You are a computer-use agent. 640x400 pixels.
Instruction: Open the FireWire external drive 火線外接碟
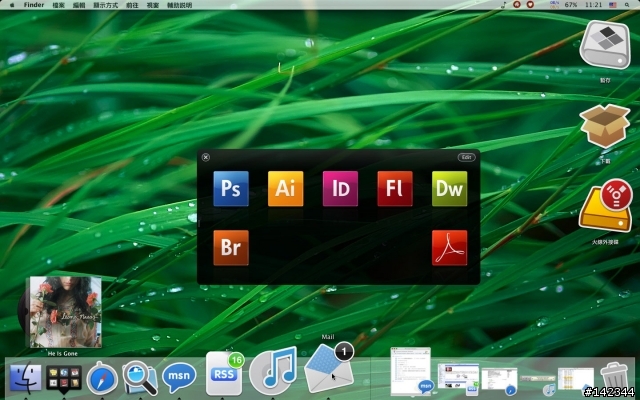605,205
